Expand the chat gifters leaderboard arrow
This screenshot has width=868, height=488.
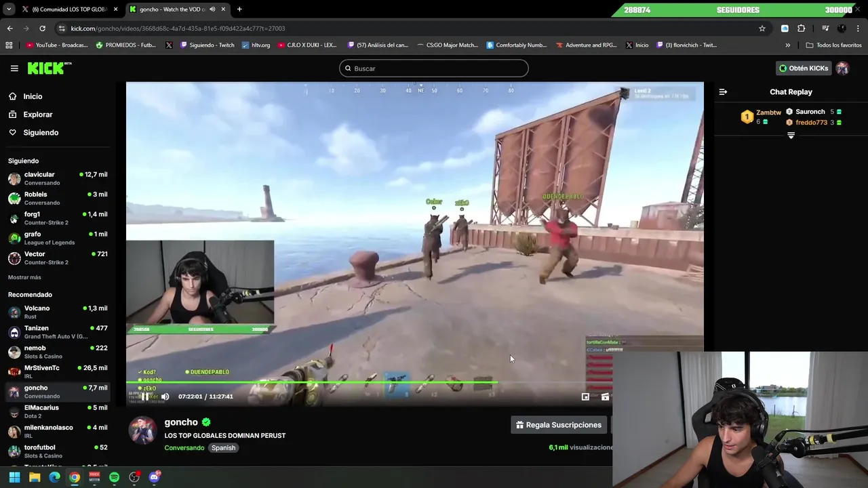(791, 136)
